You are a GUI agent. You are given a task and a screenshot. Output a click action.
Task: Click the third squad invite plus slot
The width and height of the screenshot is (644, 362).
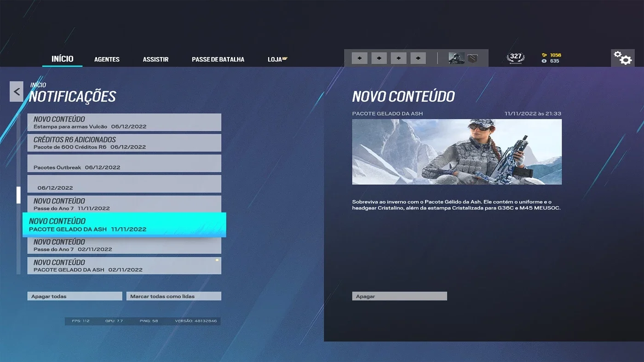click(x=398, y=58)
